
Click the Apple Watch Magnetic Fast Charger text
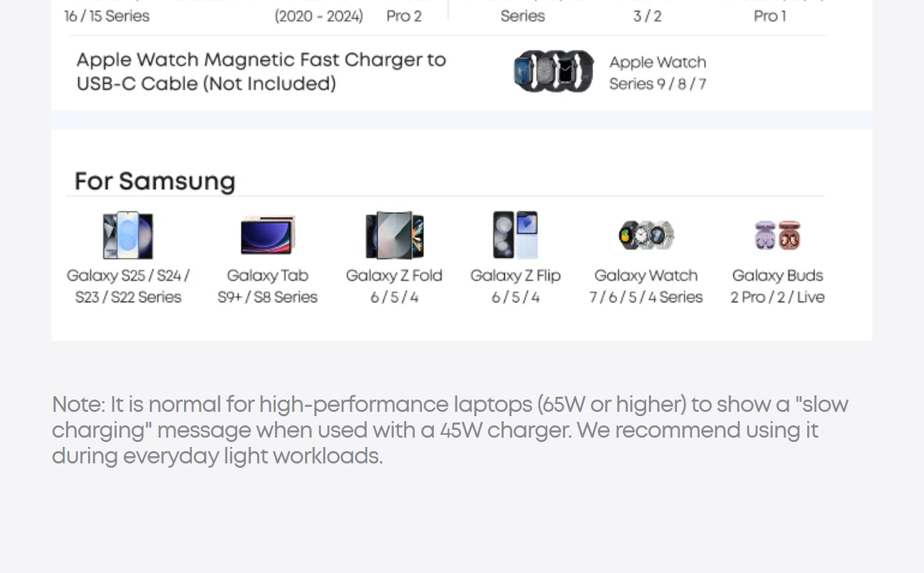pos(261,72)
